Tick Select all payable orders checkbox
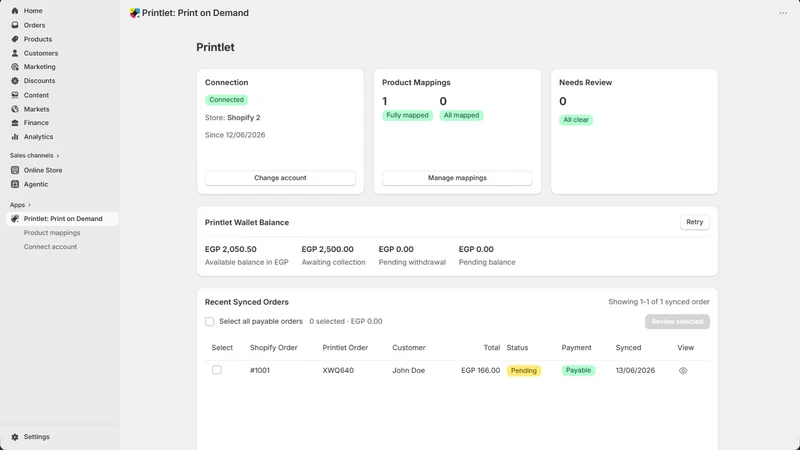800x450 pixels. tap(210, 321)
